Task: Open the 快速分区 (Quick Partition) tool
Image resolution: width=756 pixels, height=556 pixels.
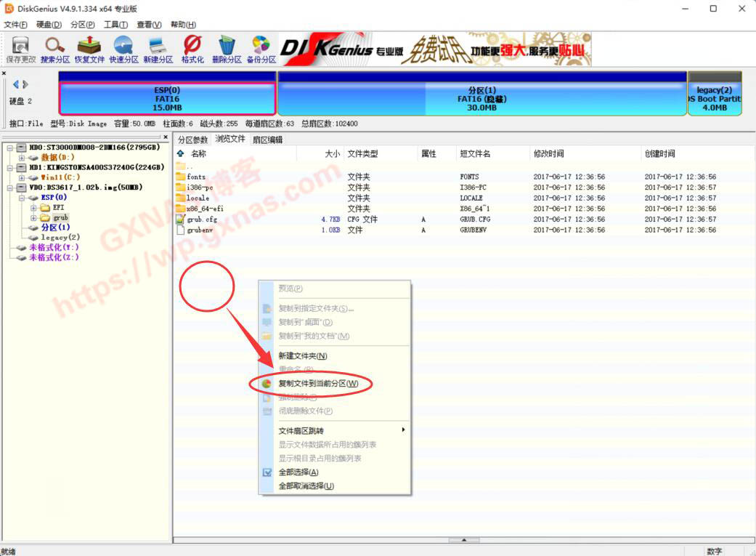Action: coord(123,49)
